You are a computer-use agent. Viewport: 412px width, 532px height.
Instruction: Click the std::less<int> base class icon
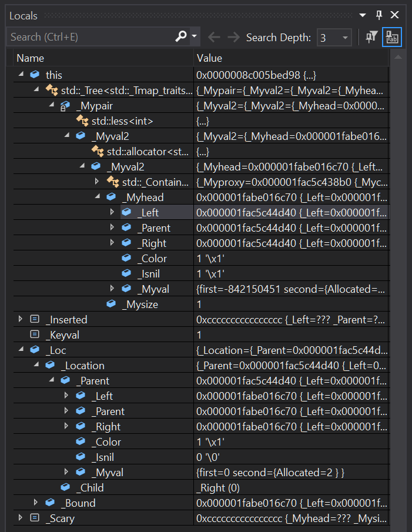82,121
